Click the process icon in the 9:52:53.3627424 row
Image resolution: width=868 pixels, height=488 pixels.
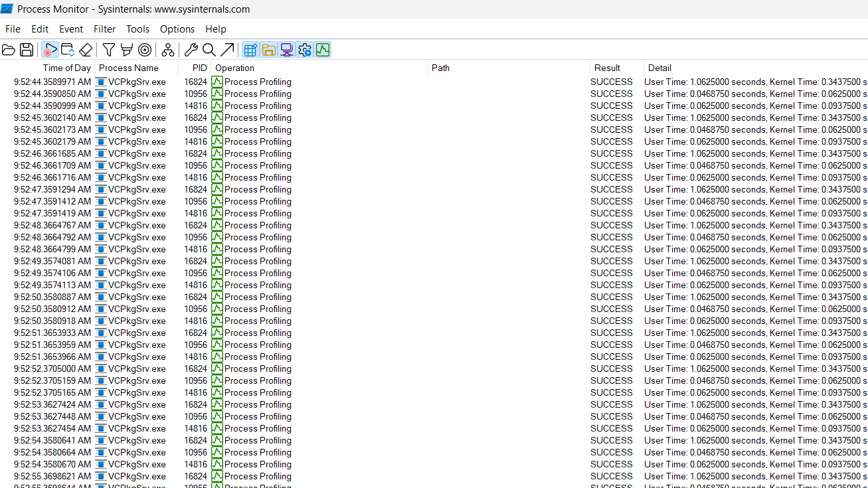click(101, 404)
